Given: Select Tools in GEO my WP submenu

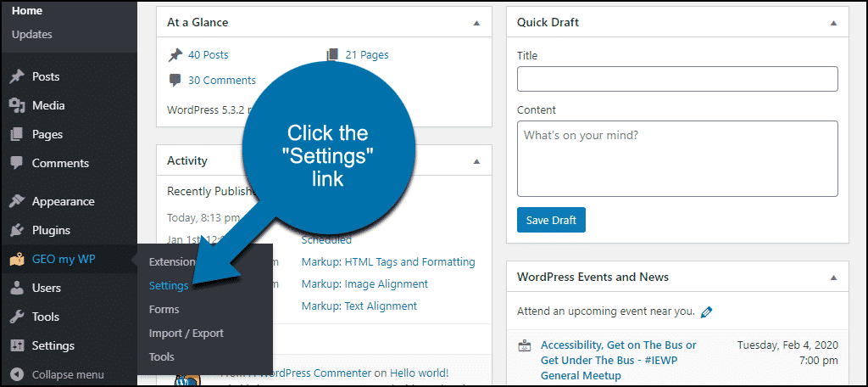Looking at the screenshot, I should click(x=162, y=357).
